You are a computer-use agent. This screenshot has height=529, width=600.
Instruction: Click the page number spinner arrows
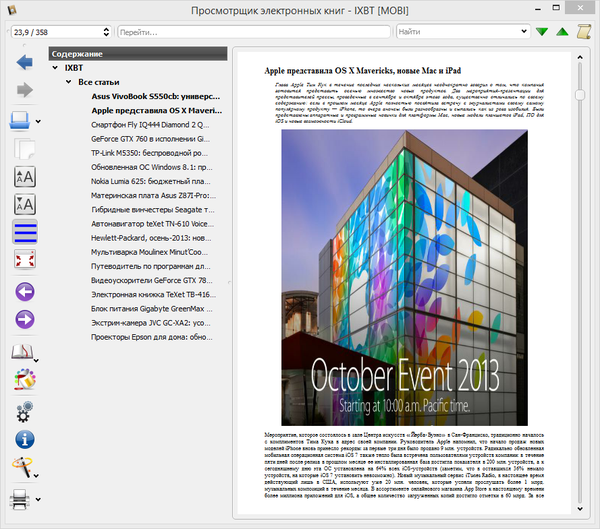(106, 32)
